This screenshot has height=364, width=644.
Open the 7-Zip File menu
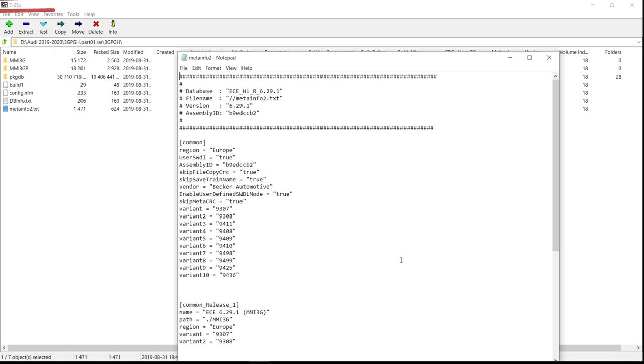pyautogui.click(x=6, y=14)
